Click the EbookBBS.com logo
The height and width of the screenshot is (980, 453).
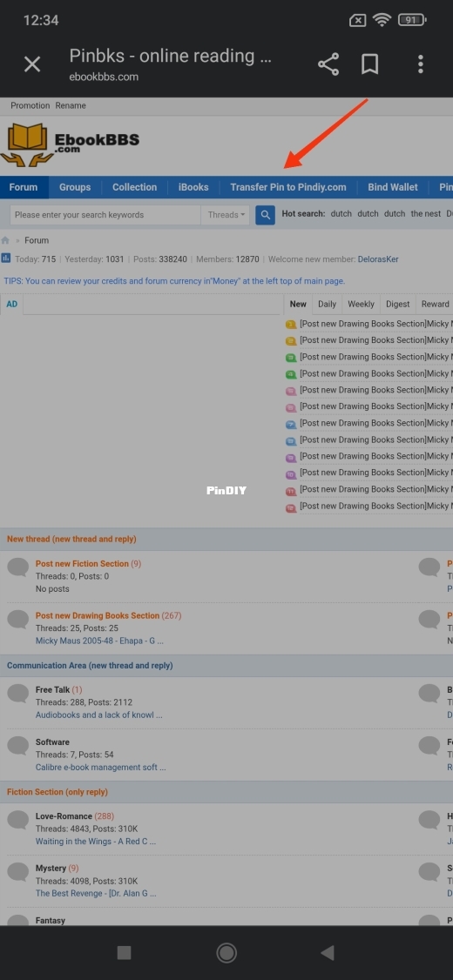[70, 145]
